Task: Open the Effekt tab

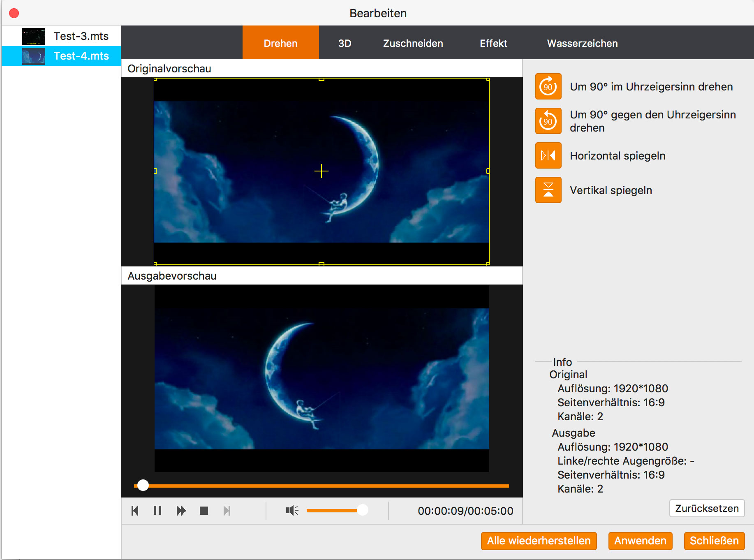Action: (x=493, y=43)
